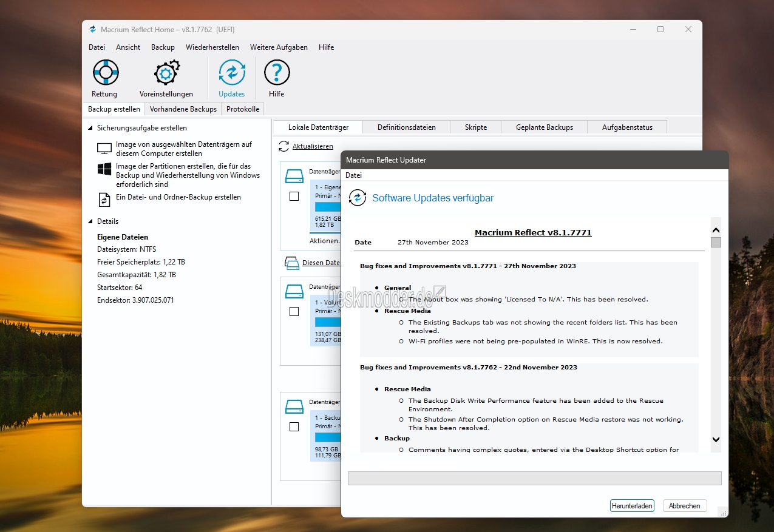
Task: Switch to the Backup erstellen tab
Action: point(114,109)
